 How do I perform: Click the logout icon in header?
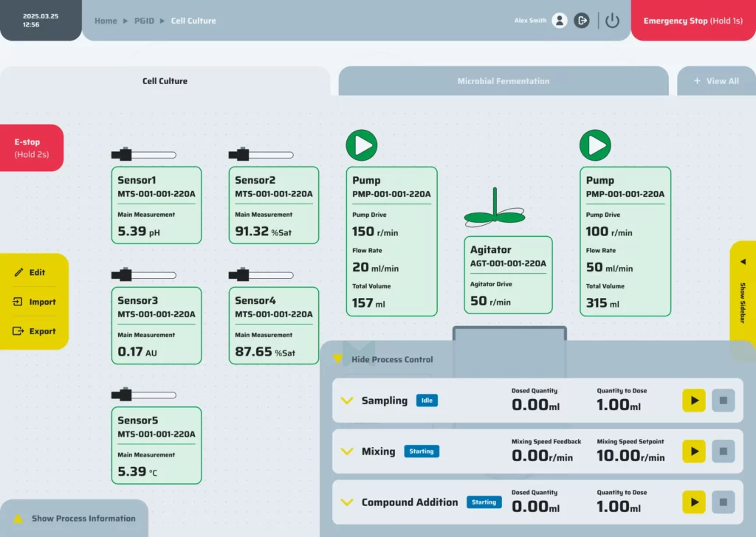pyautogui.click(x=582, y=21)
